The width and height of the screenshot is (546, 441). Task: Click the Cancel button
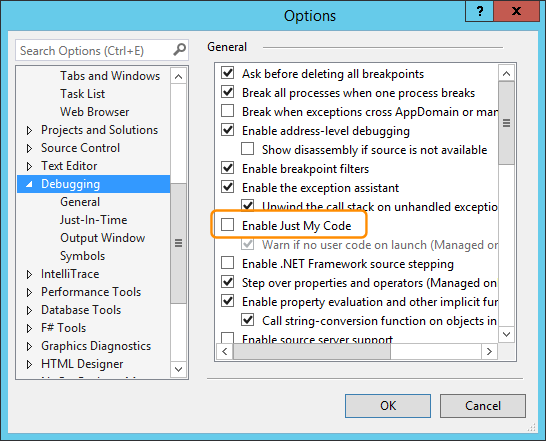point(483,406)
